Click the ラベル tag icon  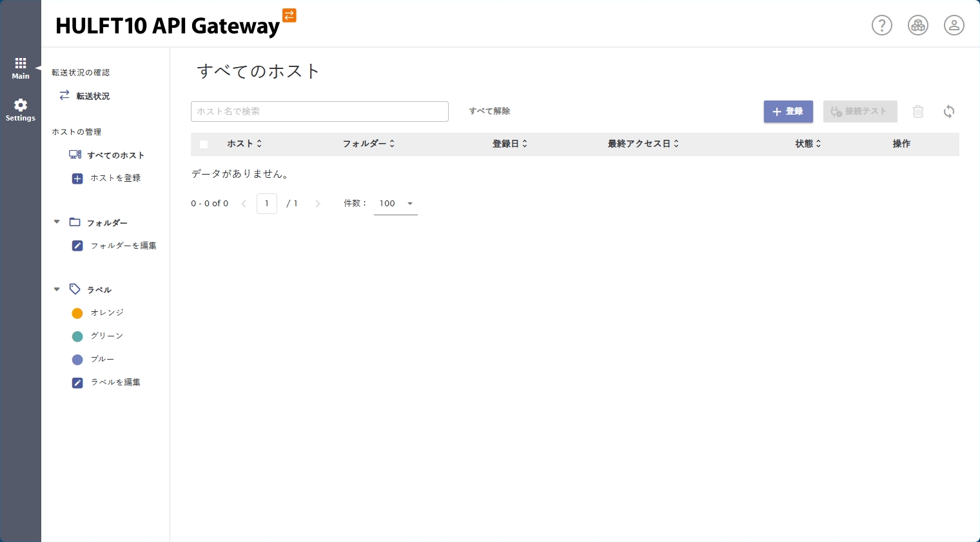click(x=75, y=289)
